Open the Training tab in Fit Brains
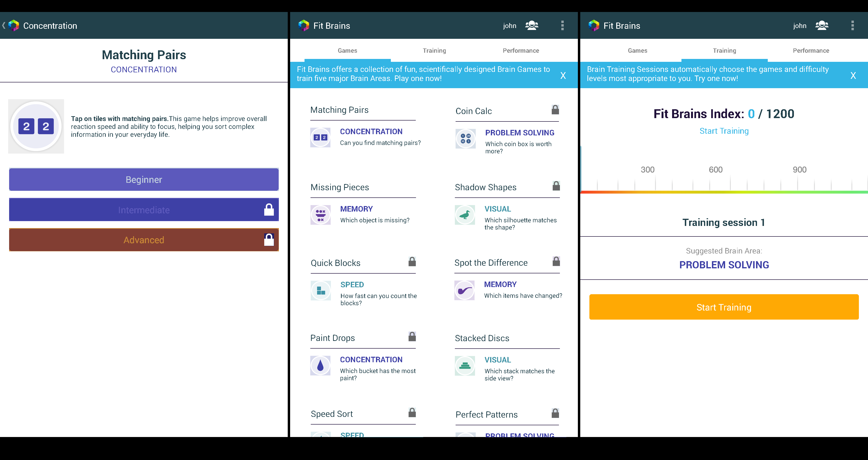Viewport: 868px width, 460px height. 434,51
